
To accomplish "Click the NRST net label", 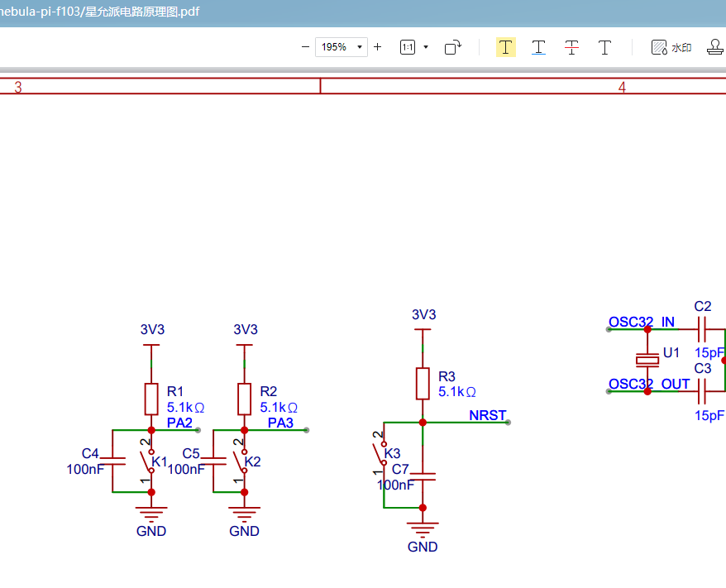I will (x=487, y=415).
